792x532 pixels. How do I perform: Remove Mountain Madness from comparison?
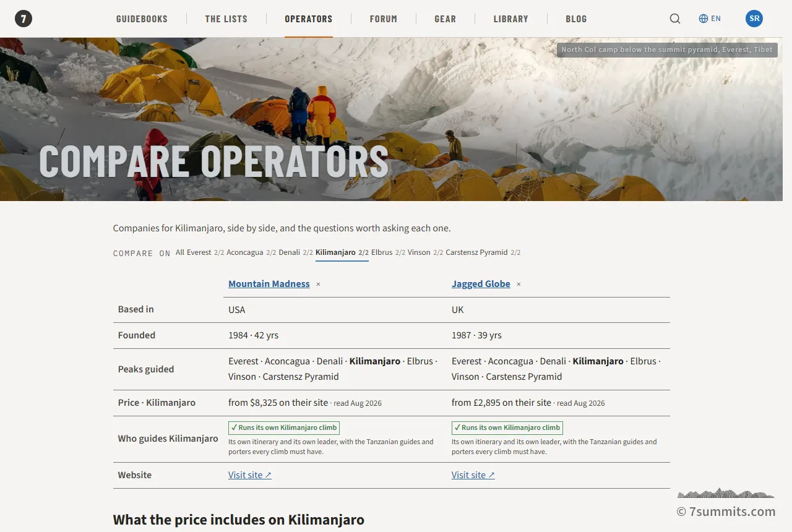[x=319, y=285]
